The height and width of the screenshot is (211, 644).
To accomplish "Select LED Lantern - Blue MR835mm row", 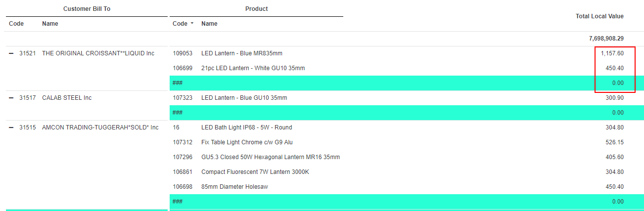I will [407, 53].
